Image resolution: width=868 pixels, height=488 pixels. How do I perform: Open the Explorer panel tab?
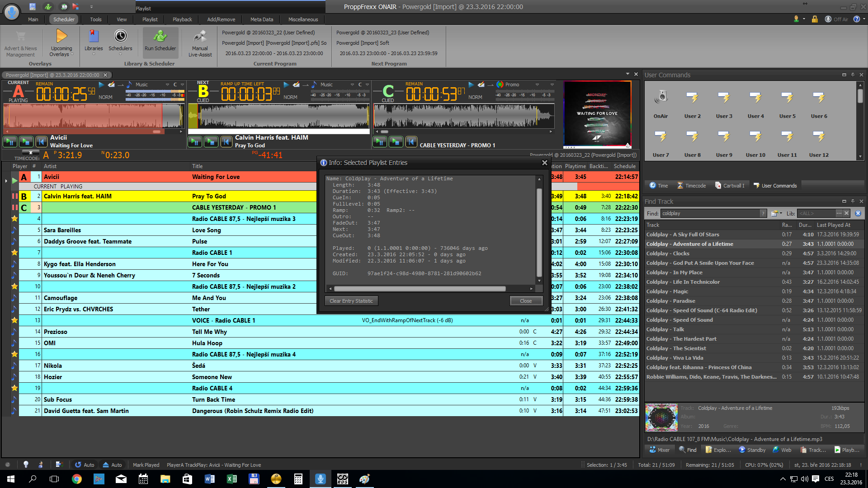click(718, 450)
